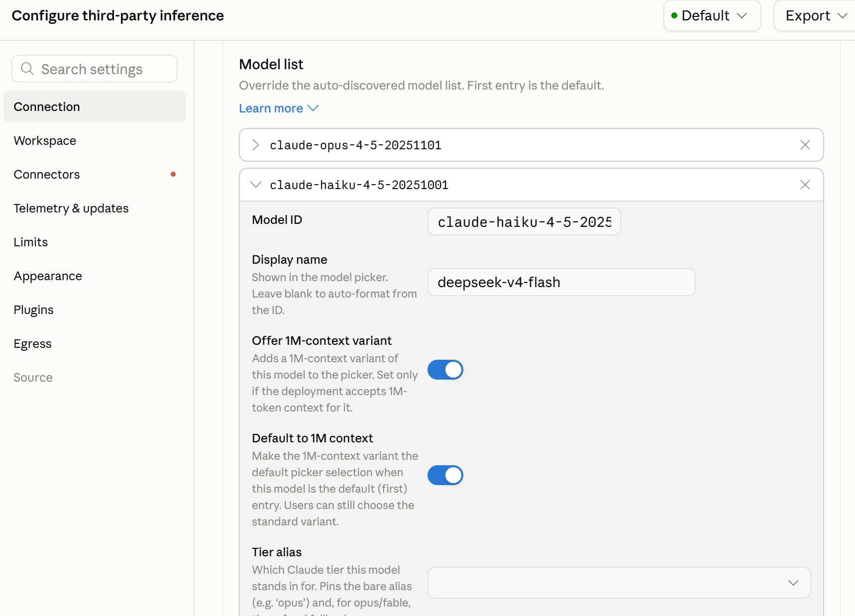Viewport: 855px width, 616px height.
Task: Open the Workspace settings section
Action: click(95, 140)
